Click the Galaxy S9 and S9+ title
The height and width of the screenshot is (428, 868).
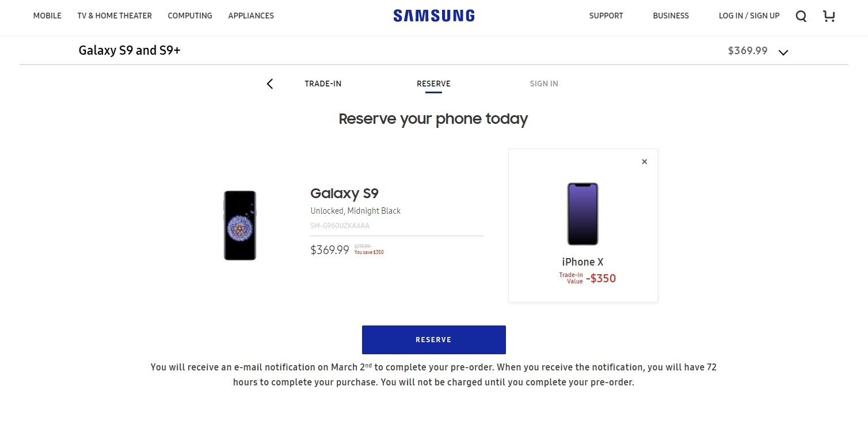coord(129,50)
